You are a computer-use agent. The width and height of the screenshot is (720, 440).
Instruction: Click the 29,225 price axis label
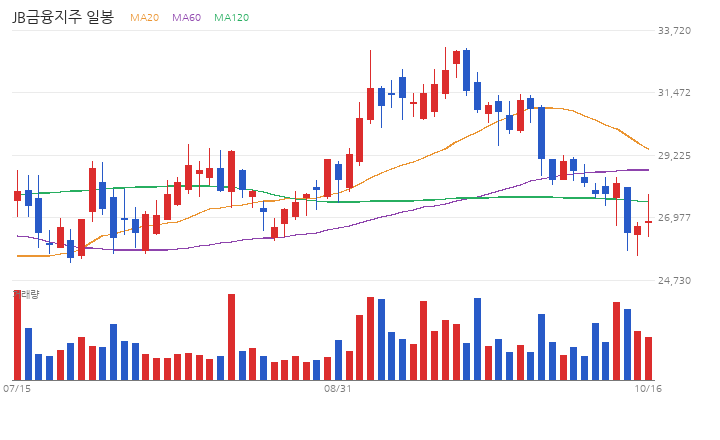click(674, 155)
